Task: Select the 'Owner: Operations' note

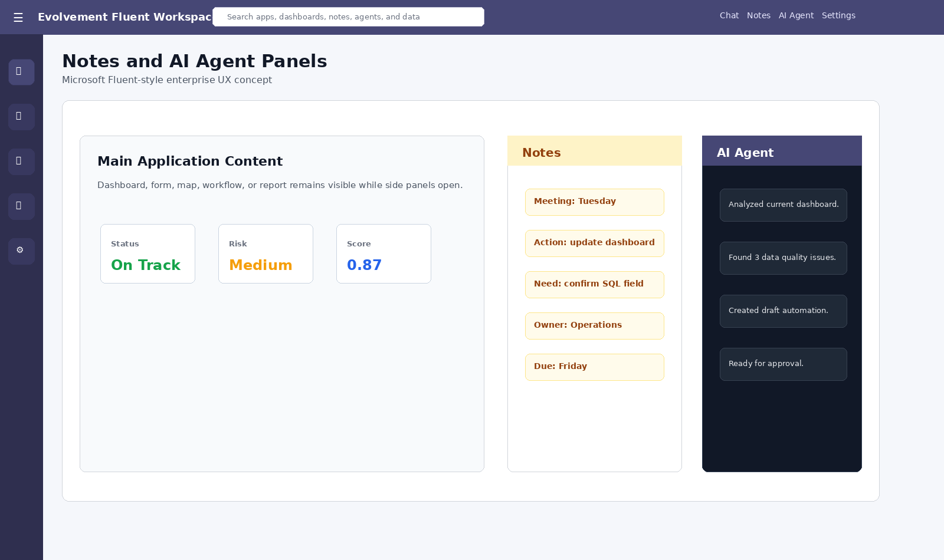Action: point(595,326)
